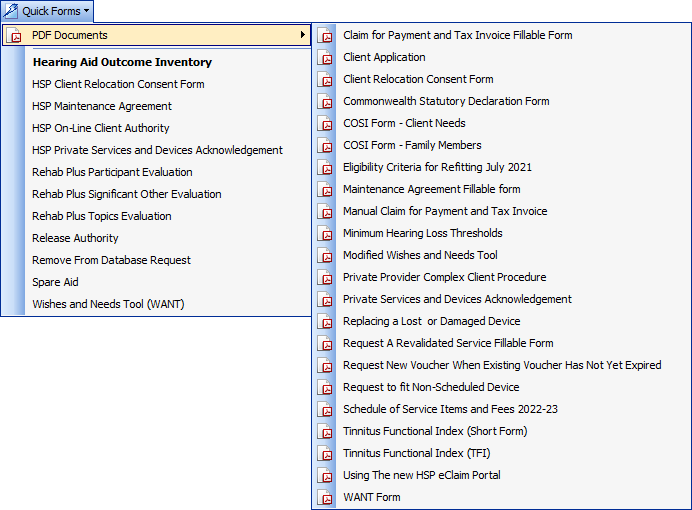692x510 pixels.
Task: Click PDF icon for Replacing a Lost or Damaged Device
Action: click(325, 322)
